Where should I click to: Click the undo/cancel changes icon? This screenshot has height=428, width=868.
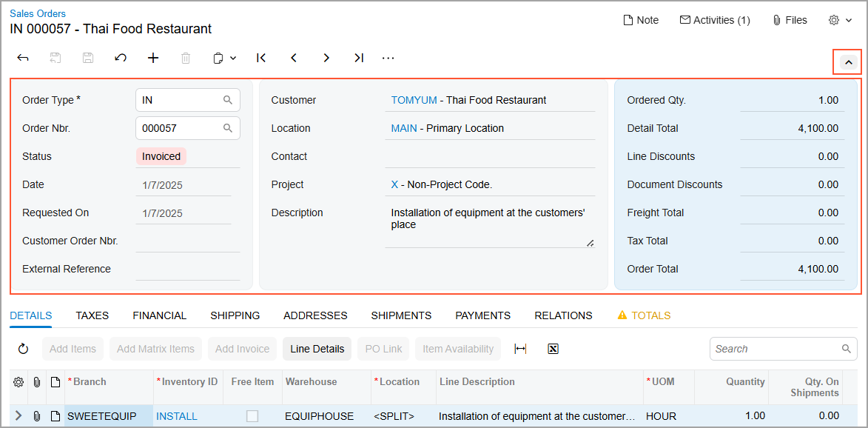[x=121, y=58]
